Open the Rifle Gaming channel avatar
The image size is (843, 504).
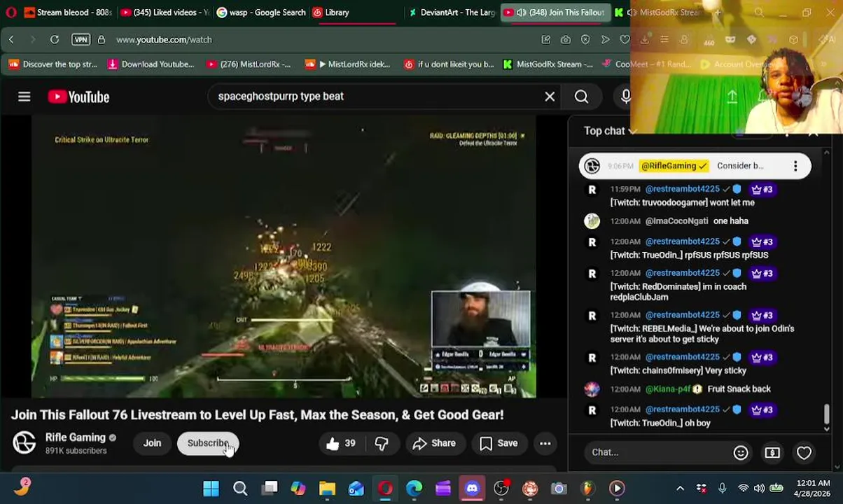[x=25, y=442]
